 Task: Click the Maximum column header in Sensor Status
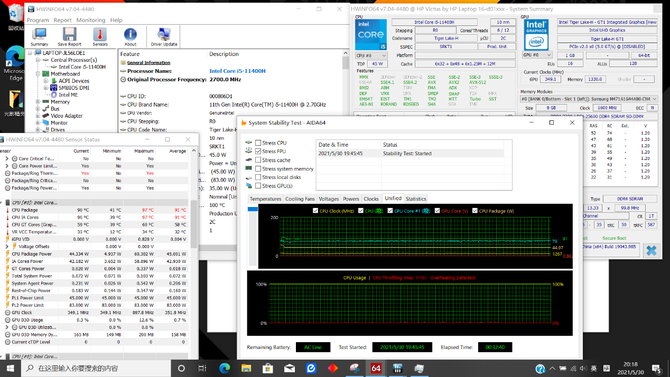point(144,151)
